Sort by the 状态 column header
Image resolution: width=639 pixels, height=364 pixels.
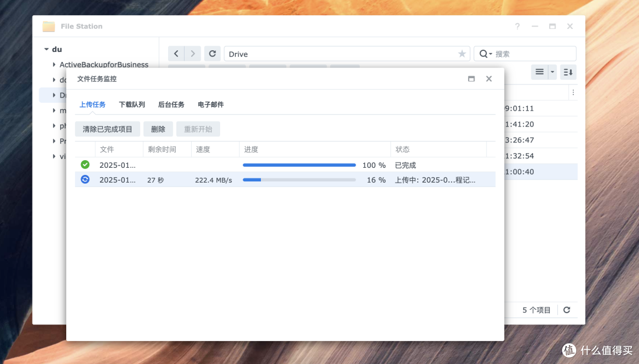point(438,149)
